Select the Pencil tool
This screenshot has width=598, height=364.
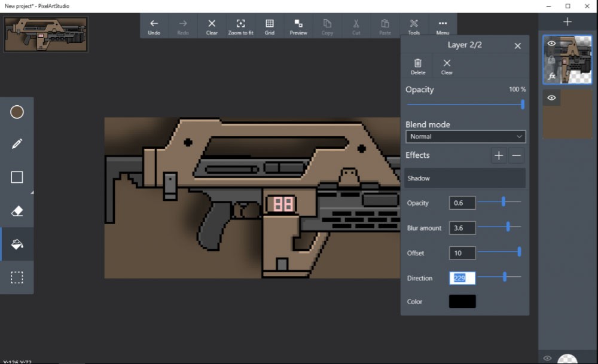click(17, 143)
